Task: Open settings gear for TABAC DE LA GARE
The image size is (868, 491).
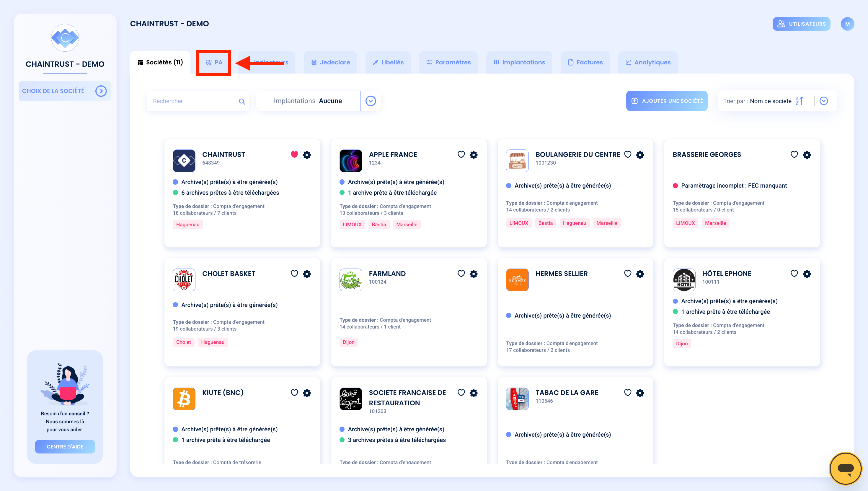Action: 640,393
